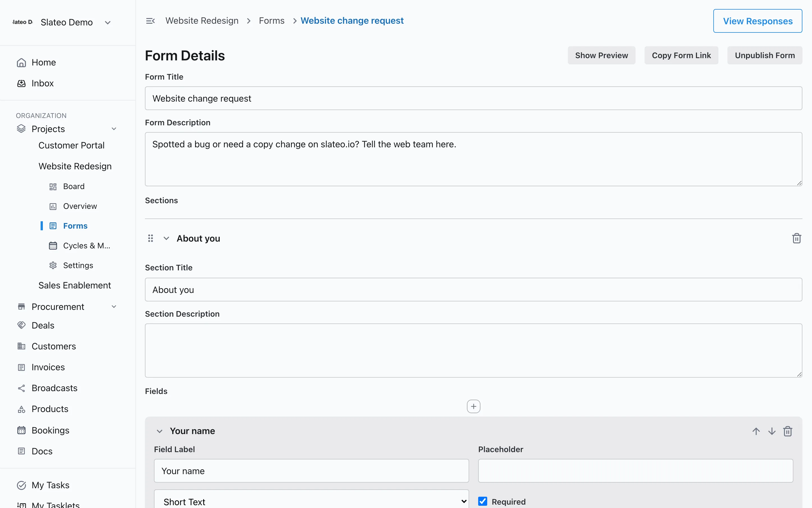Click into Form Title input

(x=473, y=98)
